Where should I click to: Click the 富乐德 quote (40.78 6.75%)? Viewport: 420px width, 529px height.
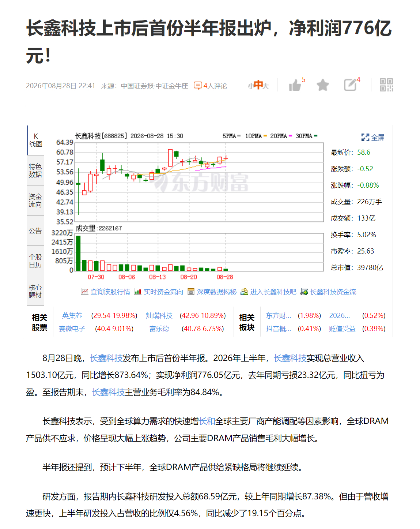(203, 329)
